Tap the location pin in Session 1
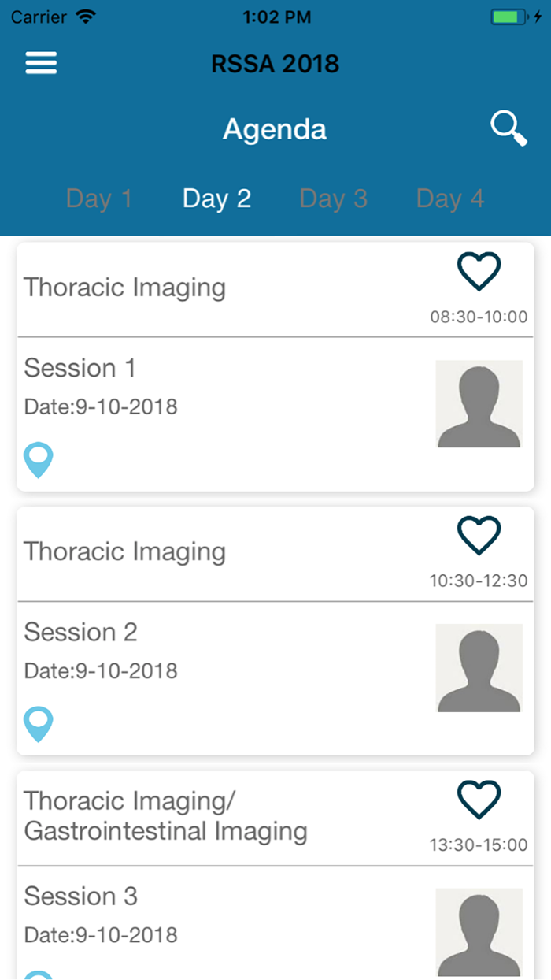551x980 pixels. point(39,460)
